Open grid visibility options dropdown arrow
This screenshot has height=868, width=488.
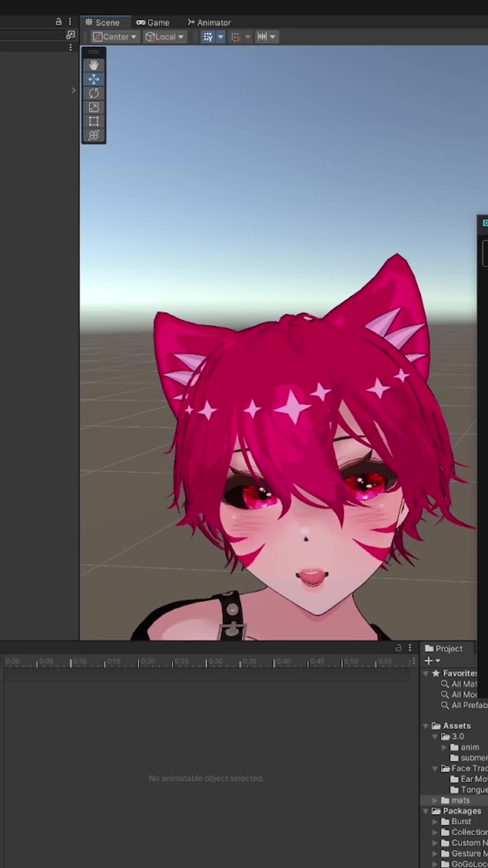(x=221, y=37)
